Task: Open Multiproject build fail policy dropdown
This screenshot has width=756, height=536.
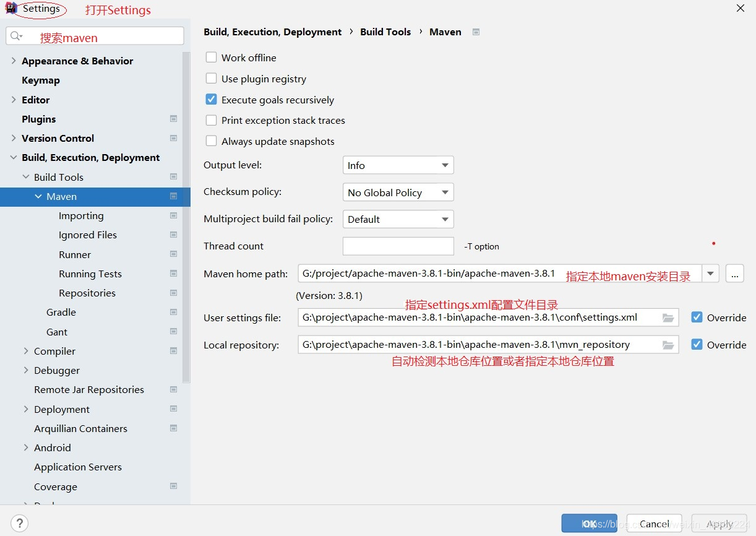Action: click(x=398, y=219)
